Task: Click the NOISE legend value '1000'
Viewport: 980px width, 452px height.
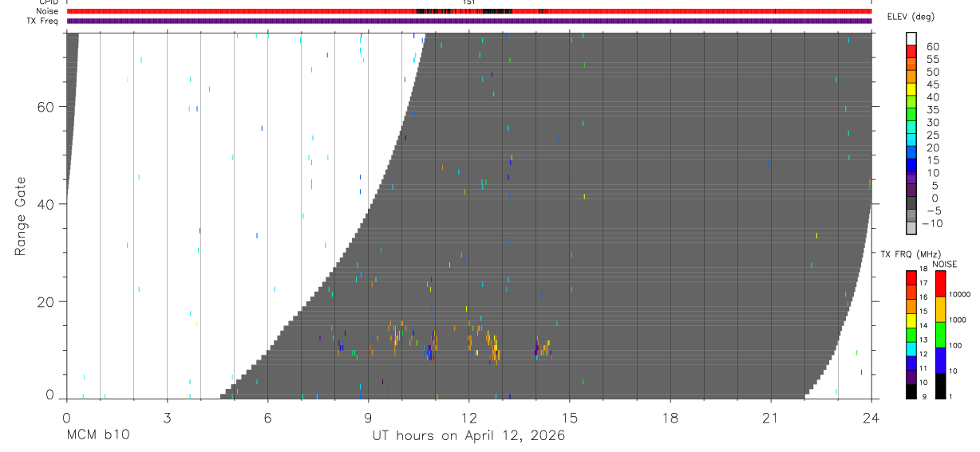Action: [x=958, y=320]
